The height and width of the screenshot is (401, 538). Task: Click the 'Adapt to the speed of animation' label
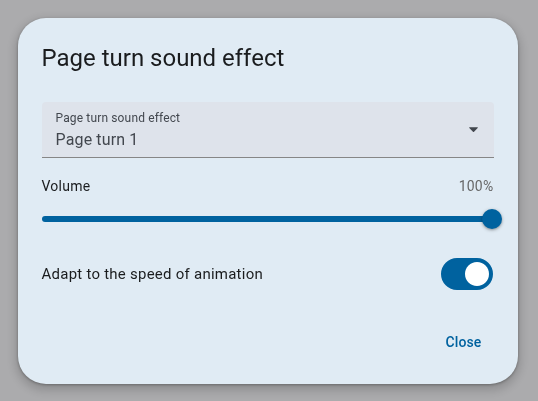point(152,274)
